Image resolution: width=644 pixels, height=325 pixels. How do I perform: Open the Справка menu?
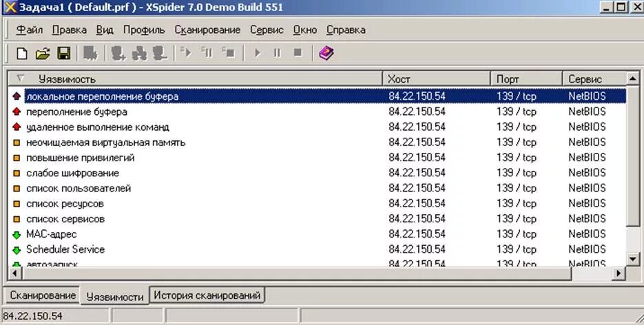pos(346,30)
